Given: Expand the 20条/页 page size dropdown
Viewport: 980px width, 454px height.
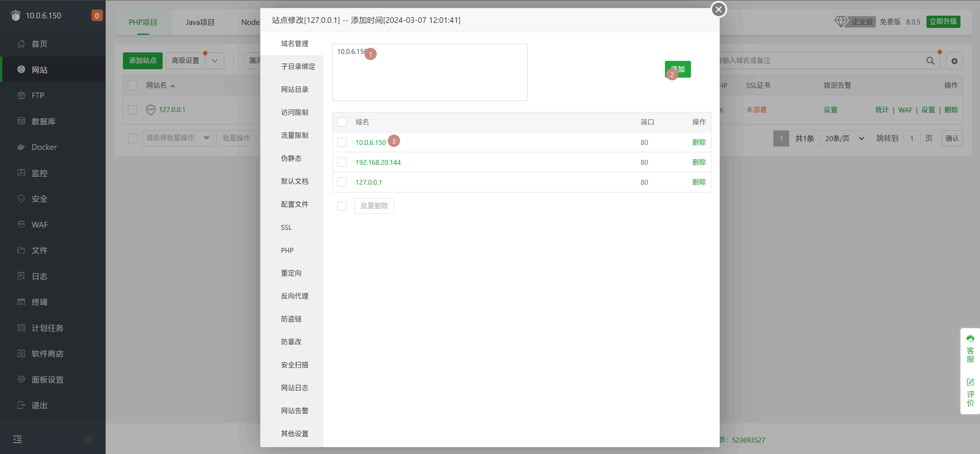Looking at the screenshot, I should [844, 138].
